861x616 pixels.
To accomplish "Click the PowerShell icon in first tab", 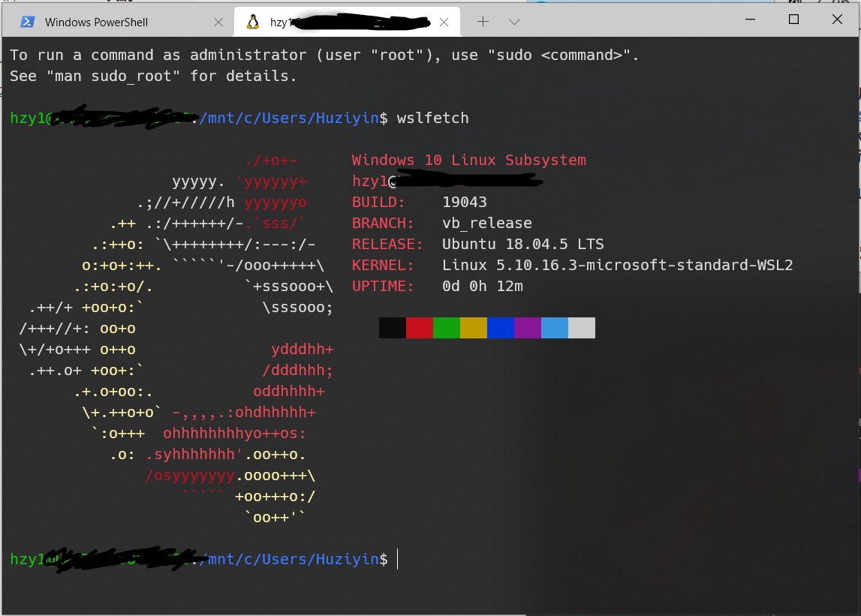I will point(28,22).
